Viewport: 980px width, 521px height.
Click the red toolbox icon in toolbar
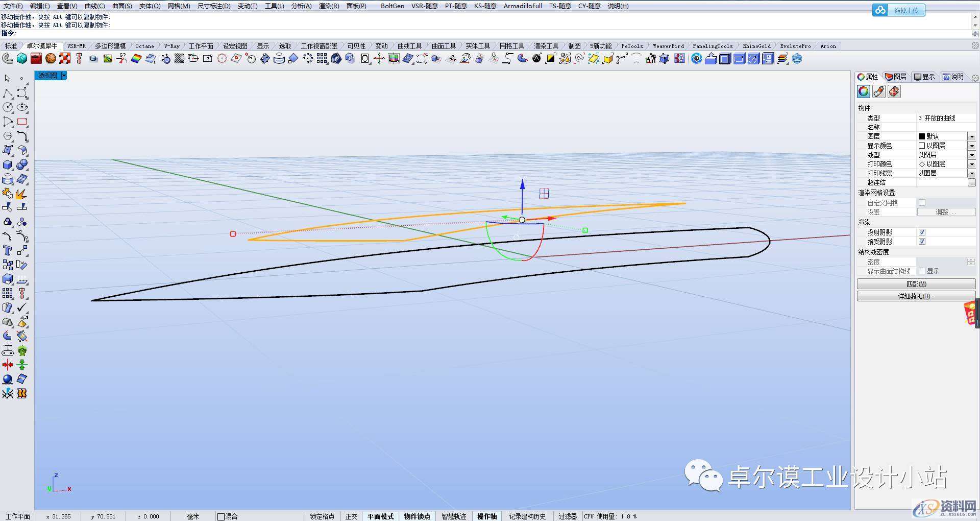36,59
